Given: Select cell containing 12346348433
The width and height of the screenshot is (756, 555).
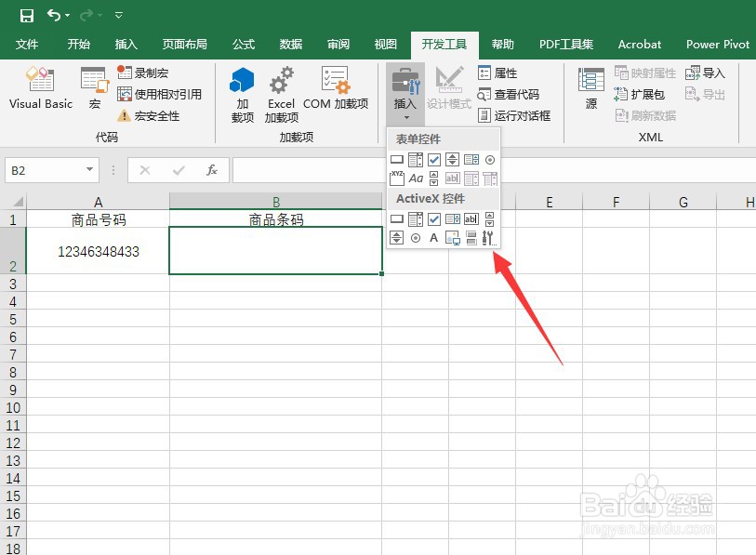Looking at the screenshot, I should tap(98, 251).
